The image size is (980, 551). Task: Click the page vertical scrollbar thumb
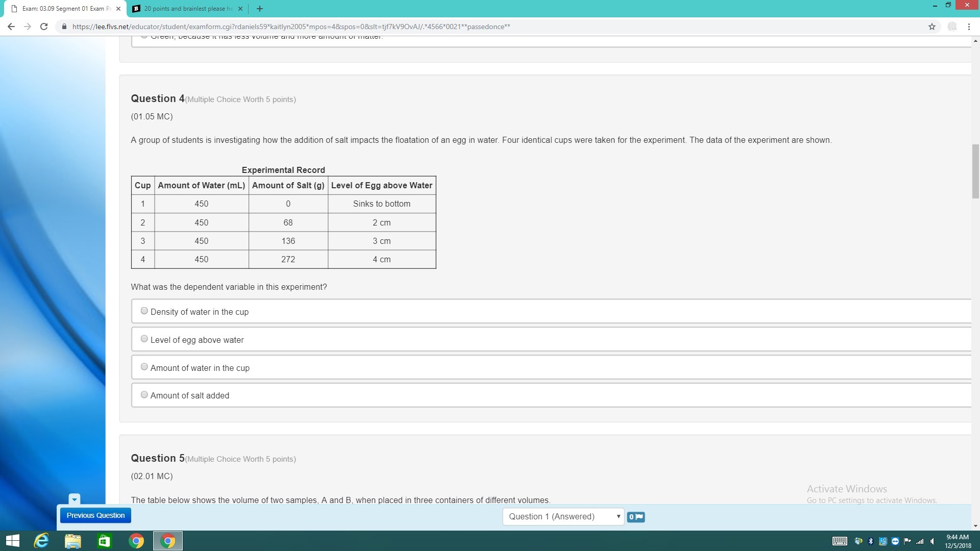pyautogui.click(x=975, y=171)
